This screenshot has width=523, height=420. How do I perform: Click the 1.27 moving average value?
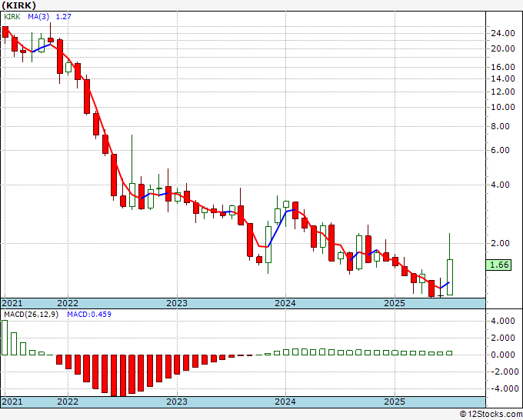(63, 16)
